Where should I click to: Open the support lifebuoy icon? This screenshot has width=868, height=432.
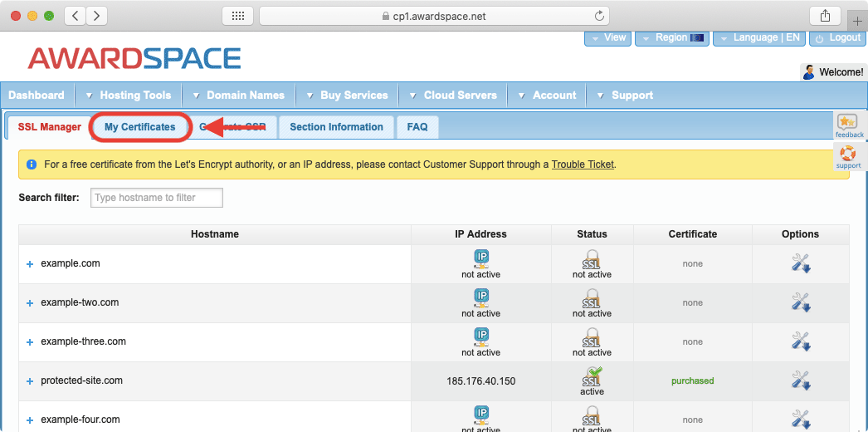848,154
